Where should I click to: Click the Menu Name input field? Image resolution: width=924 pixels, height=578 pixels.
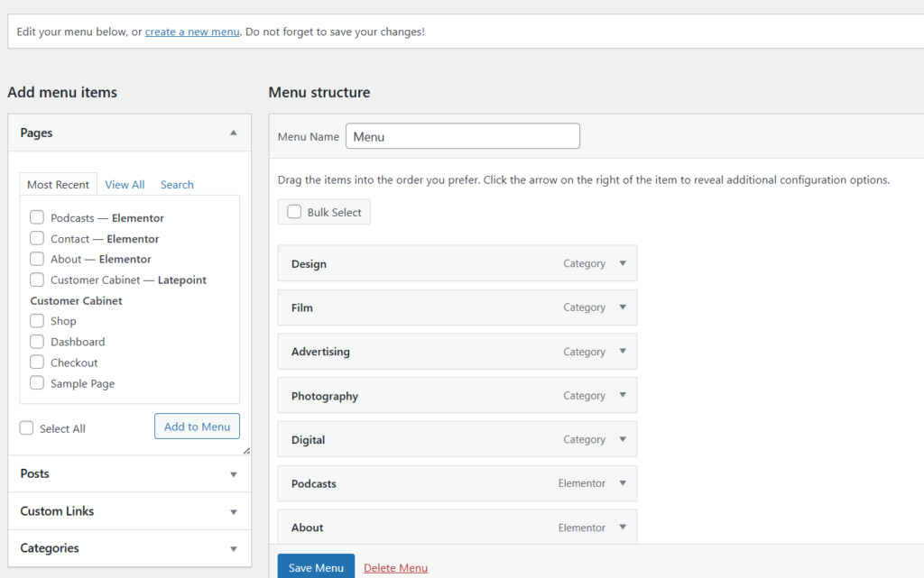(462, 135)
